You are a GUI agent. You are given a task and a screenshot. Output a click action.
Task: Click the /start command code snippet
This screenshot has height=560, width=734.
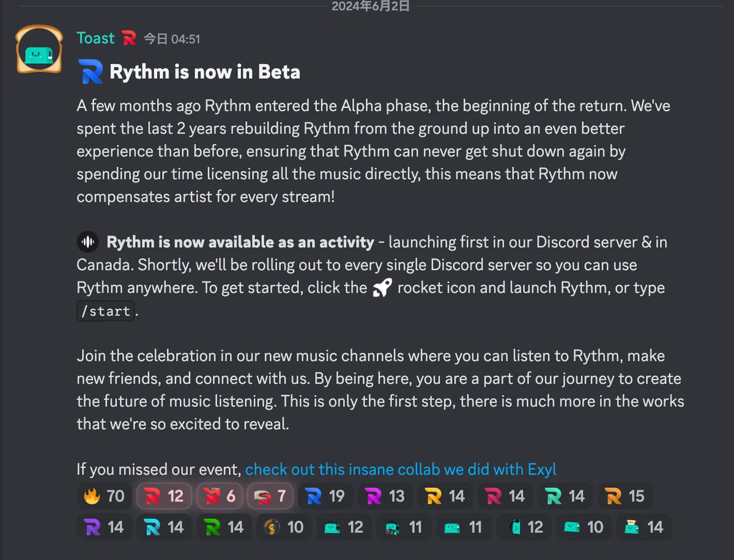point(105,311)
